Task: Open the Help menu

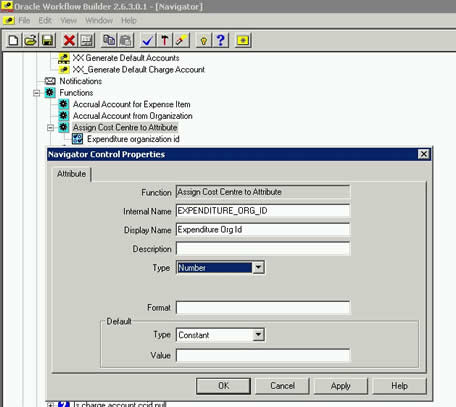Action: [x=129, y=20]
